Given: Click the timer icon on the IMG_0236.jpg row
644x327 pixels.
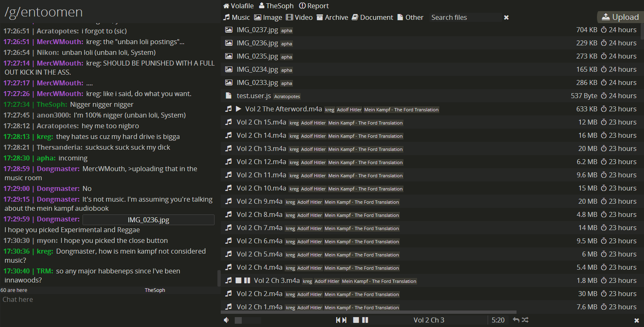Looking at the screenshot, I should point(604,43).
